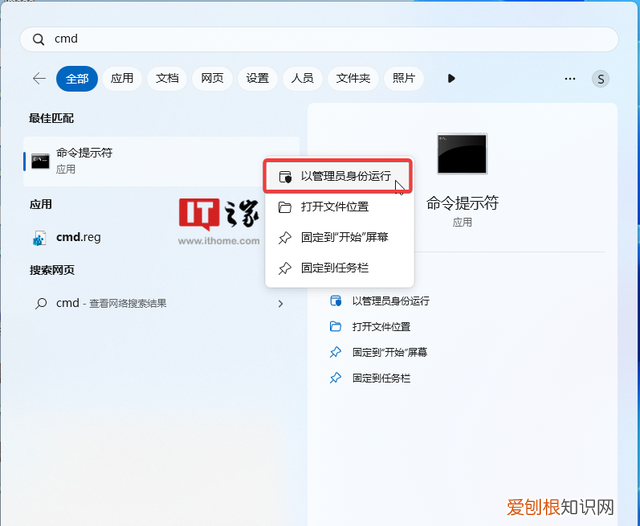Click 固定到任务栏 in preview pane
Viewport: 640px width, 526px height.
[x=381, y=378]
